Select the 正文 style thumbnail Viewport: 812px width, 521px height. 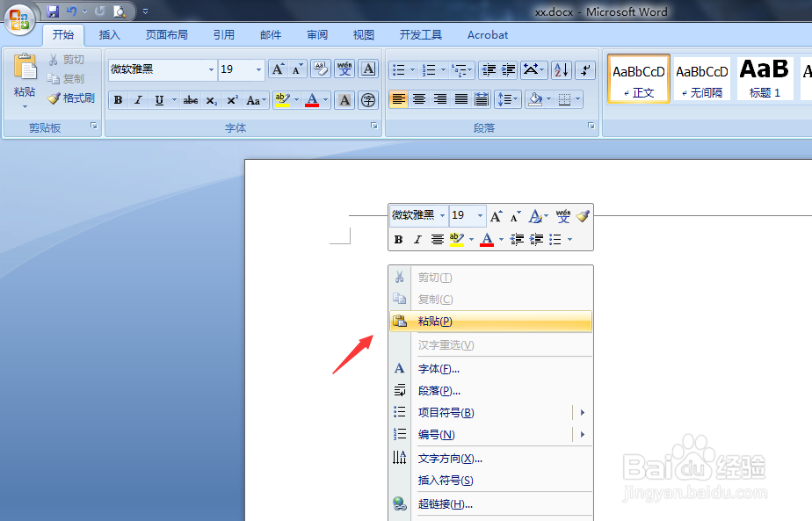point(639,79)
